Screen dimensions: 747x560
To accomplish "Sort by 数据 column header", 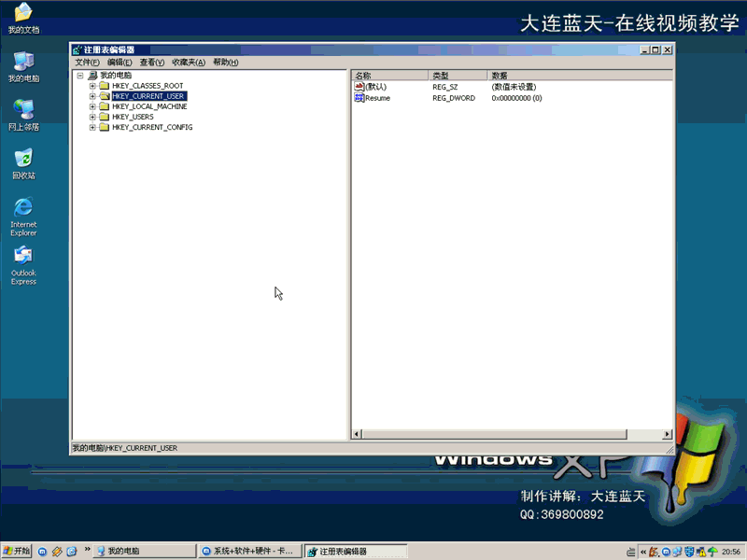I will click(x=580, y=76).
